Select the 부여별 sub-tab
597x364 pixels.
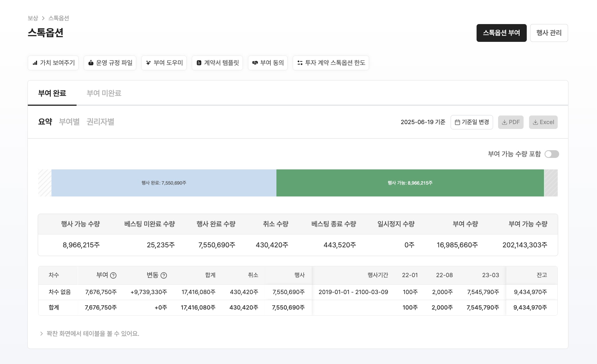69,122
